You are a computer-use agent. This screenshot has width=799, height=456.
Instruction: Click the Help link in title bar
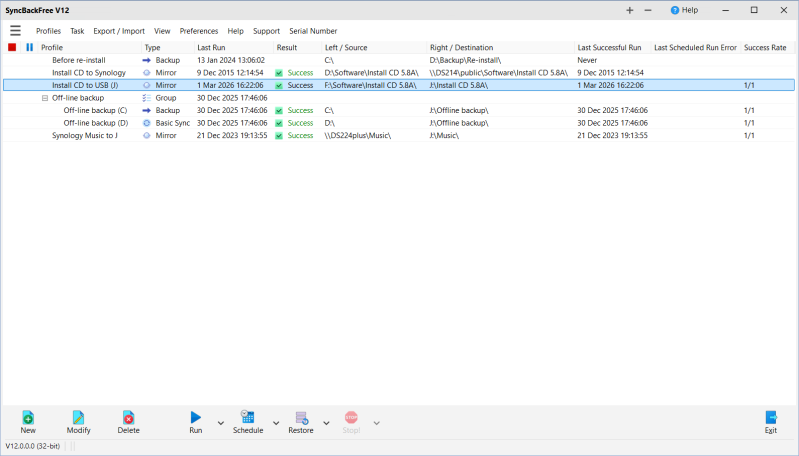684,10
